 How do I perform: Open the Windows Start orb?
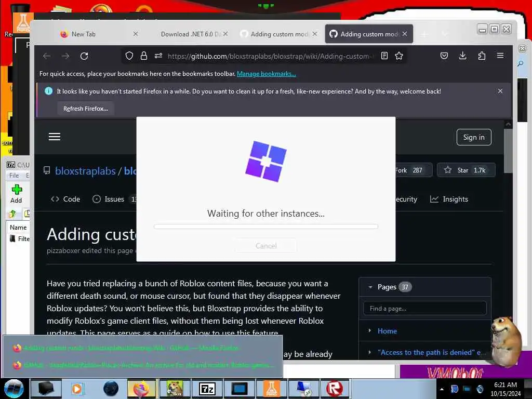pyautogui.click(x=14, y=389)
